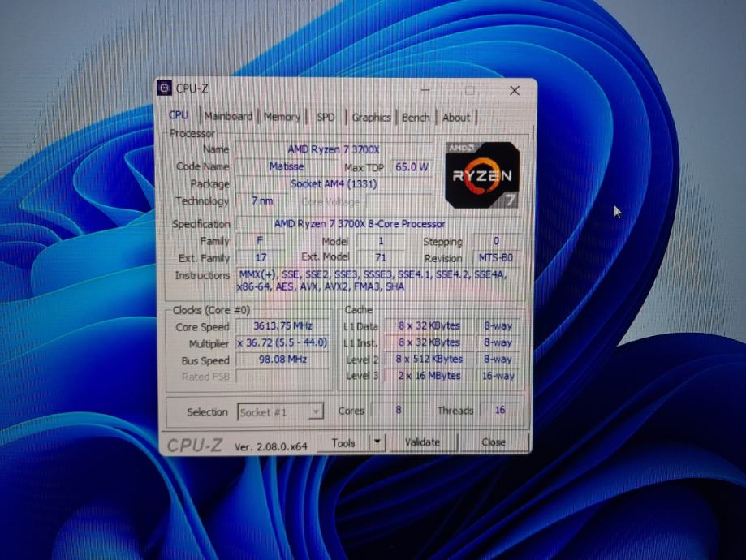
Task: Click the Package value Socket AM4 (1331)
Action: click(333, 183)
